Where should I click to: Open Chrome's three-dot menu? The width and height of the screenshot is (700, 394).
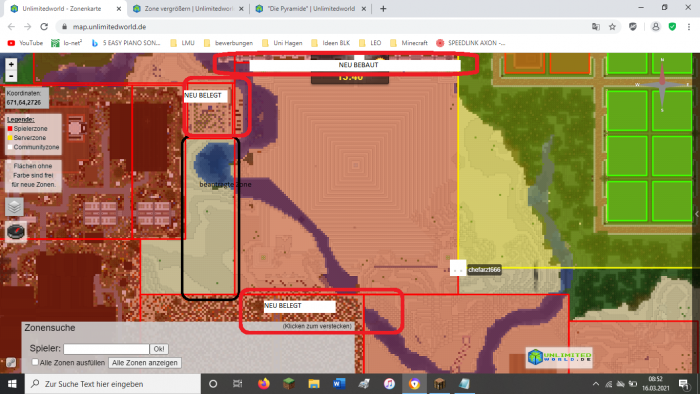click(689, 27)
